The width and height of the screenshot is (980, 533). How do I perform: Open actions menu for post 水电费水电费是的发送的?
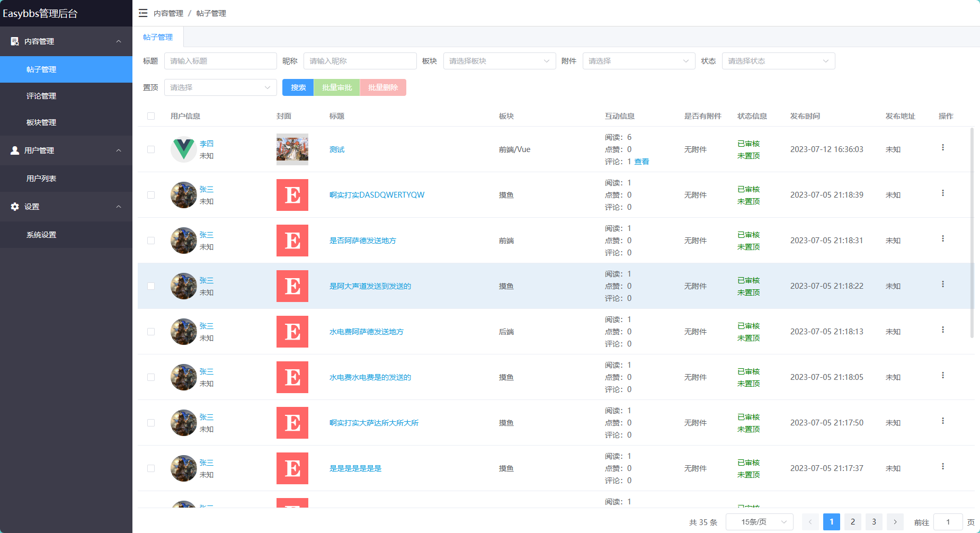click(943, 375)
